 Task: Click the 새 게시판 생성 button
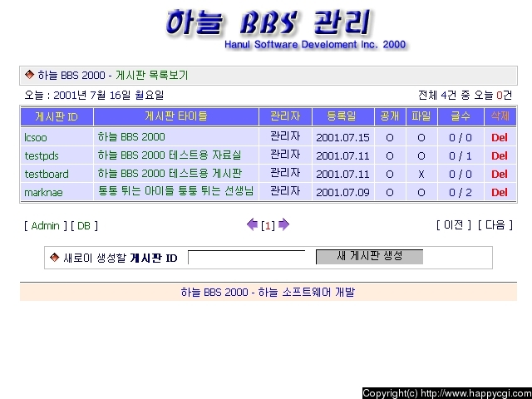tap(369, 257)
